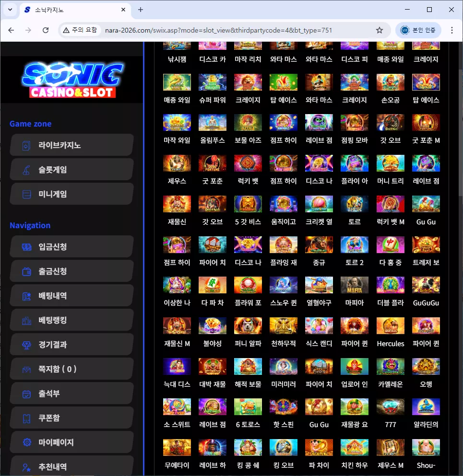This screenshot has width=463, height=476.
Task: Open a new browser tab
Action: pos(141,10)
